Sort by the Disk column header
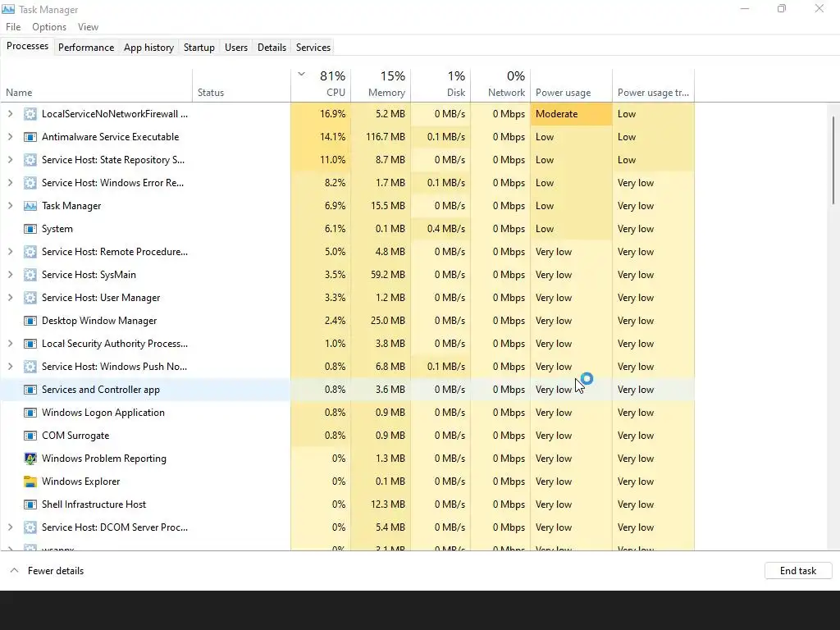This screenshot has width=840, height=630. 441,84
